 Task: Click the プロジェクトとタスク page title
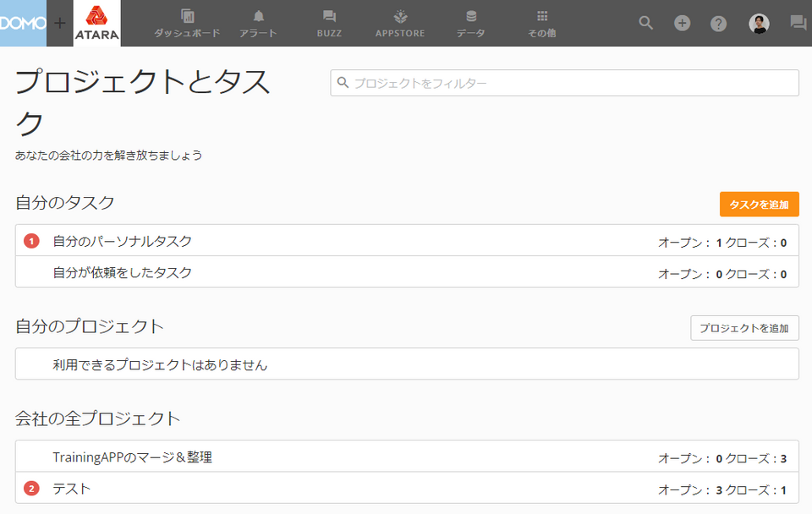pos(143,102)
